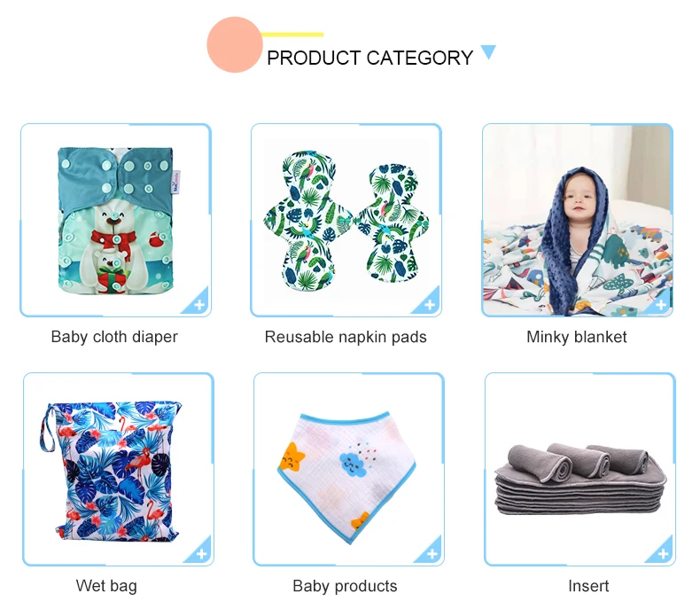Image resolution: width=700 pixels, height=601 pixels.
Task: Click the Baby products label
Action: coord(345,586)
